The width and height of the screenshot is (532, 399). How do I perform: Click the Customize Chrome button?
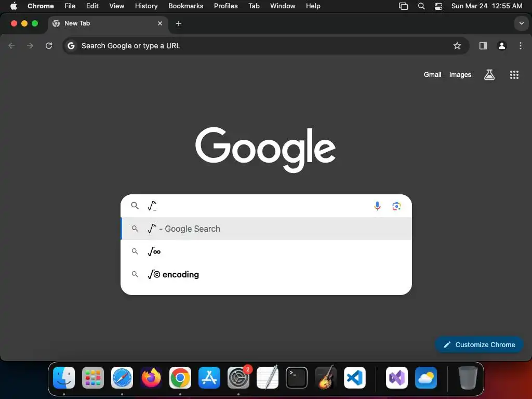coord(479,345)
